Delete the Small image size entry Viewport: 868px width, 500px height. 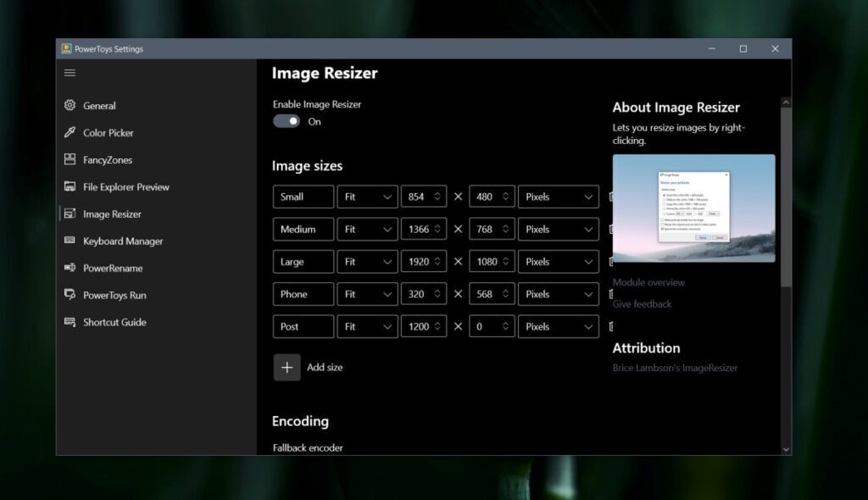tap(613, 196)
